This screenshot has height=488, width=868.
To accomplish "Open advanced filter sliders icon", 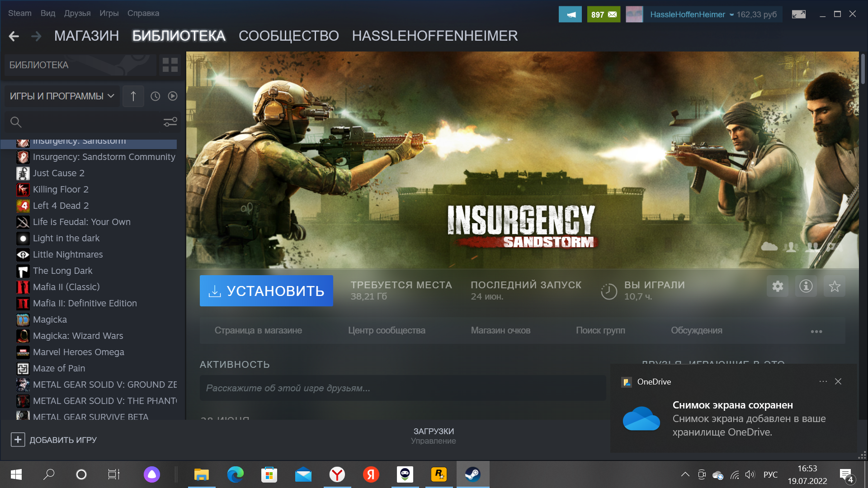I will point(170,122).
